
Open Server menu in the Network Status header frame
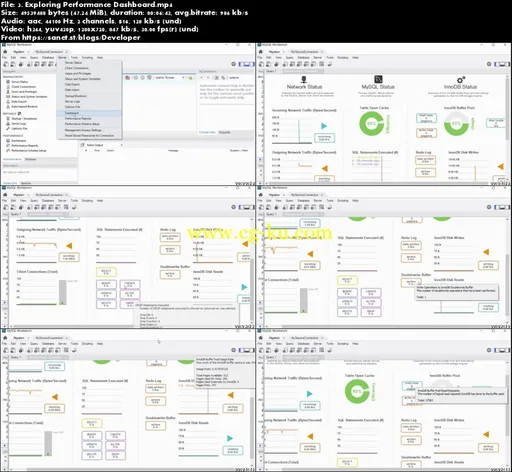[x=318, y=57]
